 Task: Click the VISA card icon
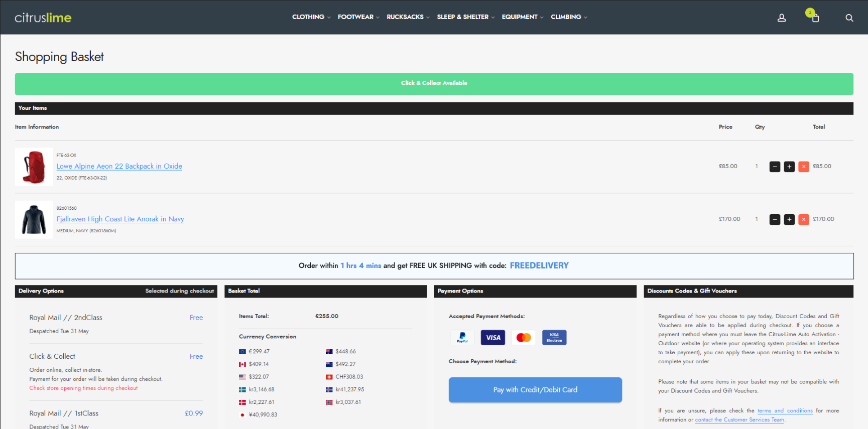[x=493, y=338]
